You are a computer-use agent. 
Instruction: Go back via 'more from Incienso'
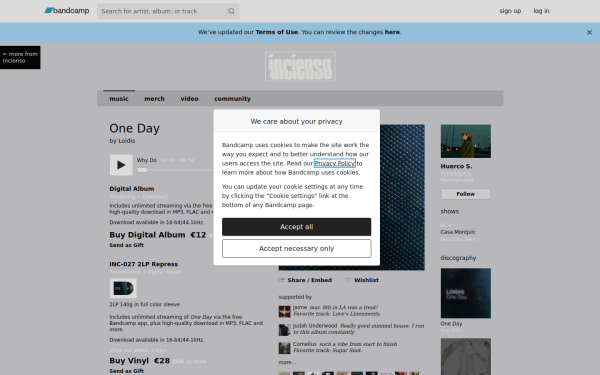(x=20, y=57)
